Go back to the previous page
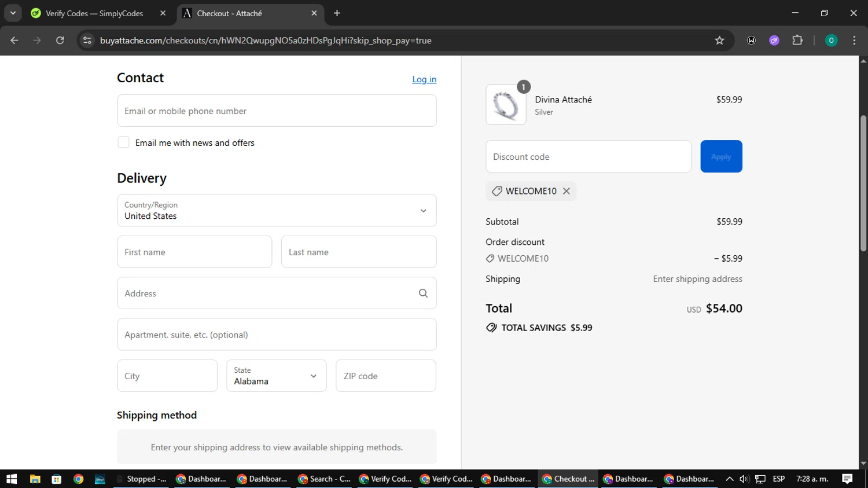The image size is (868, 488). 14,41
